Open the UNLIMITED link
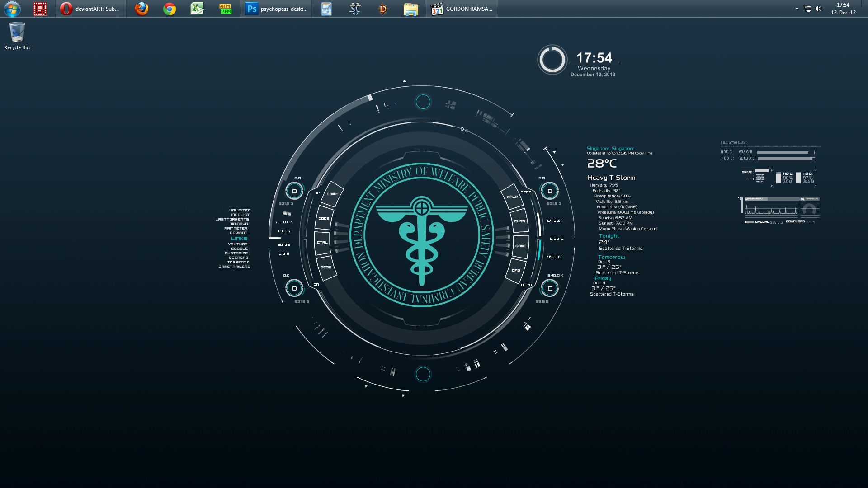The image size is (868, 488). 240,210
